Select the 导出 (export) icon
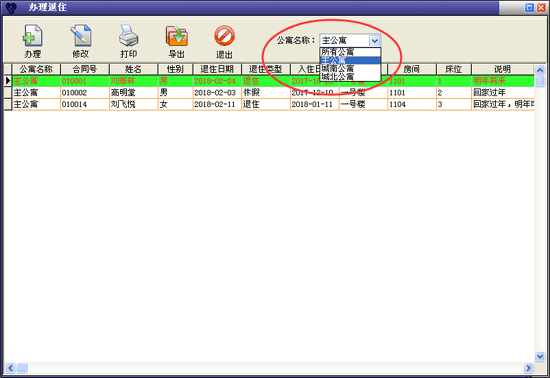The height and width of the screenshot is (378, 550). 177,36
